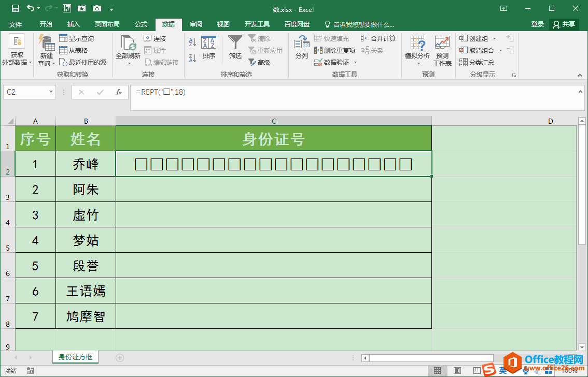Expand the formula bar with its chevron

[x=580, y=92]
